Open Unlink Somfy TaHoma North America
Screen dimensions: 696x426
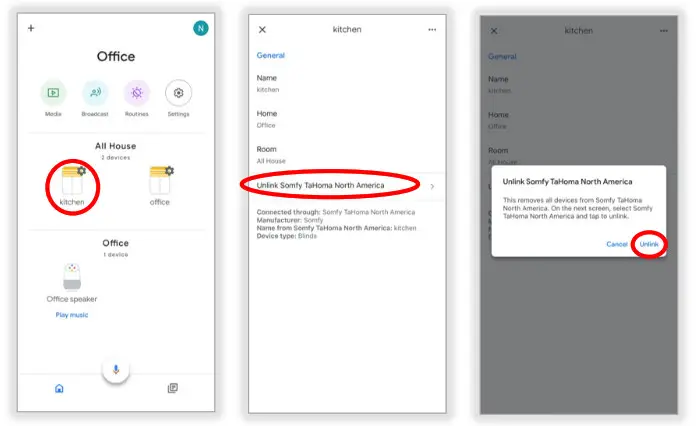347,185
